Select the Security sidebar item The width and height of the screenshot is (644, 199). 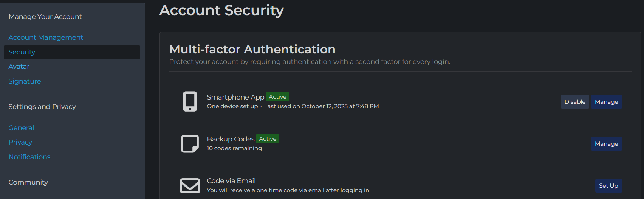coord(22,52)
